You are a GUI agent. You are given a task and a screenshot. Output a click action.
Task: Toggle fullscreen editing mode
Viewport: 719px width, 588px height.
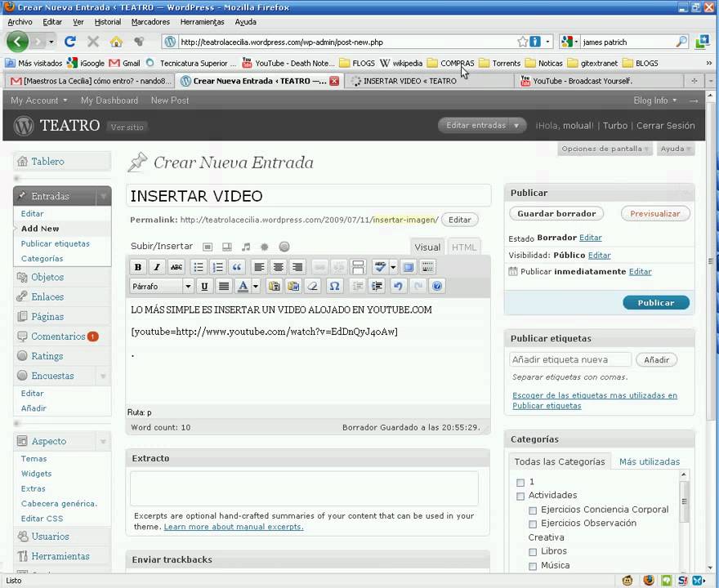click(x=408, y=267)
